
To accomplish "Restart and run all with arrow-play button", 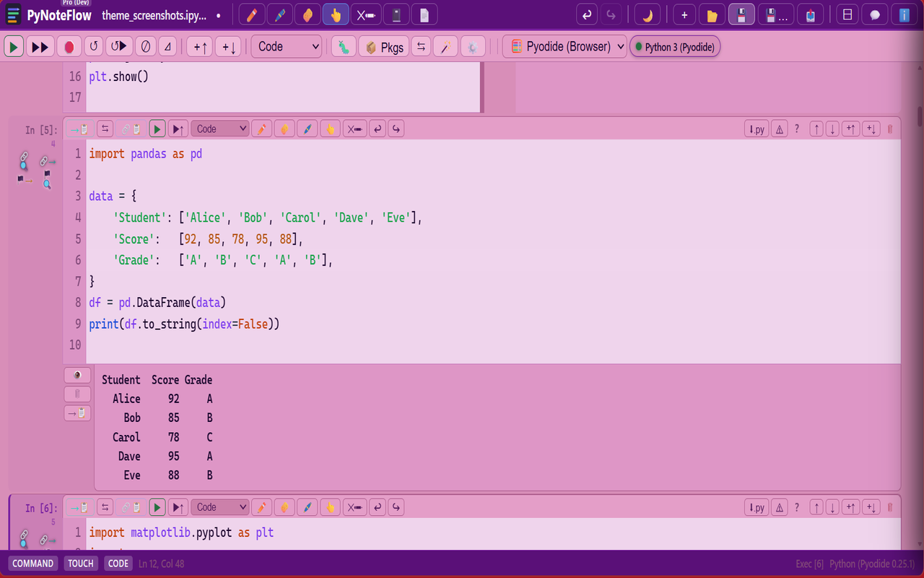I will click(x=119, y=47).
